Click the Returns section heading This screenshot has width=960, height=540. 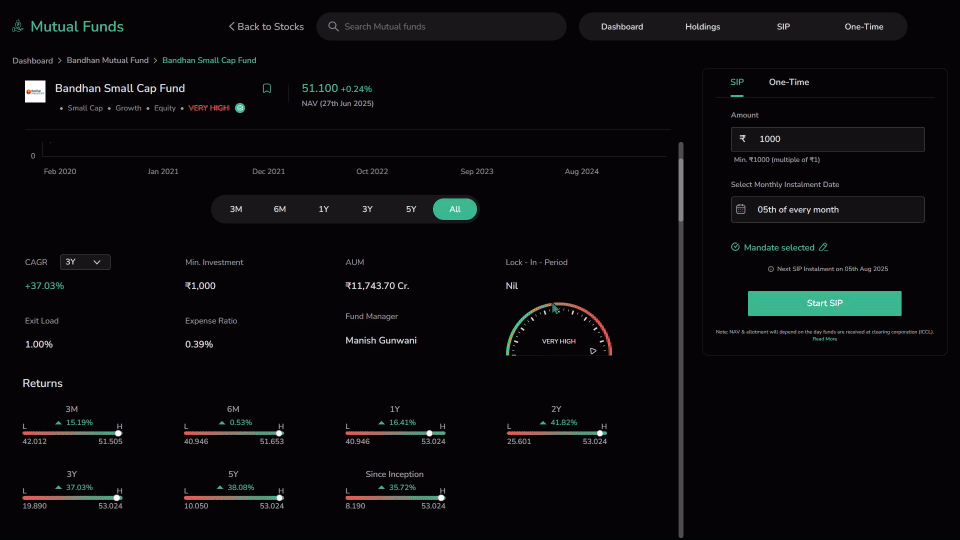coord(42,383)
